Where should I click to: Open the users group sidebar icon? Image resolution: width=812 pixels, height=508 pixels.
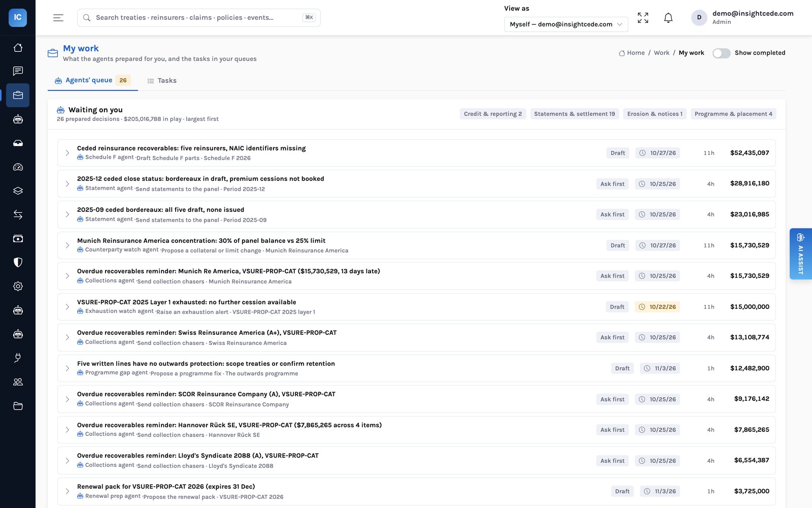18,382
